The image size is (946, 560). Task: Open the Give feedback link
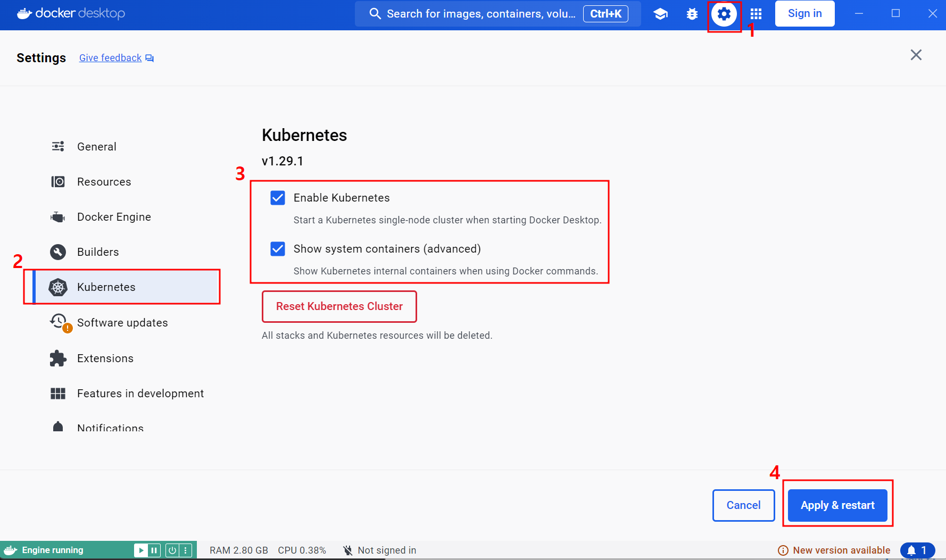click(110, 58)
